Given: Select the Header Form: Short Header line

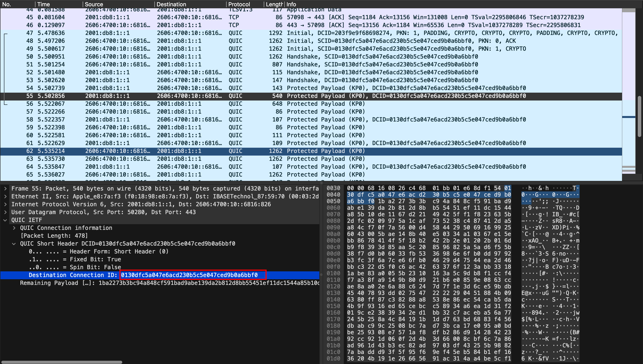Looking at the screenshot, I should pos(160,251).
